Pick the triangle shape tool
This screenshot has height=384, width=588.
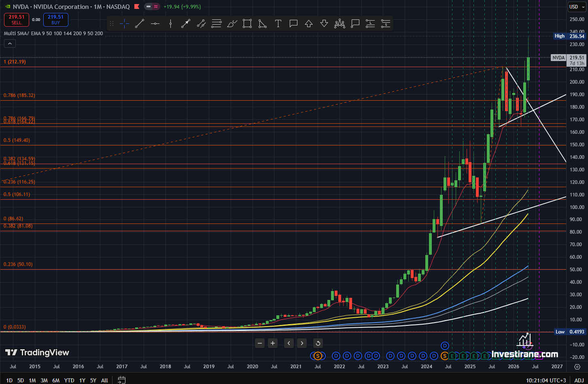coord(263,24)
